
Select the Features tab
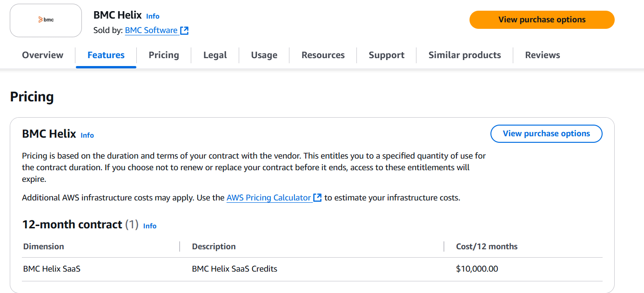pos(106,55)
